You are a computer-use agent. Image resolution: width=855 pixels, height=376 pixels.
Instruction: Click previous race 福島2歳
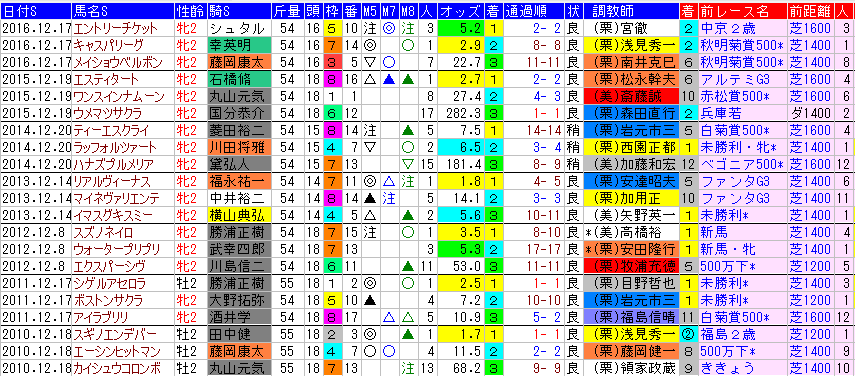[728, 334]
